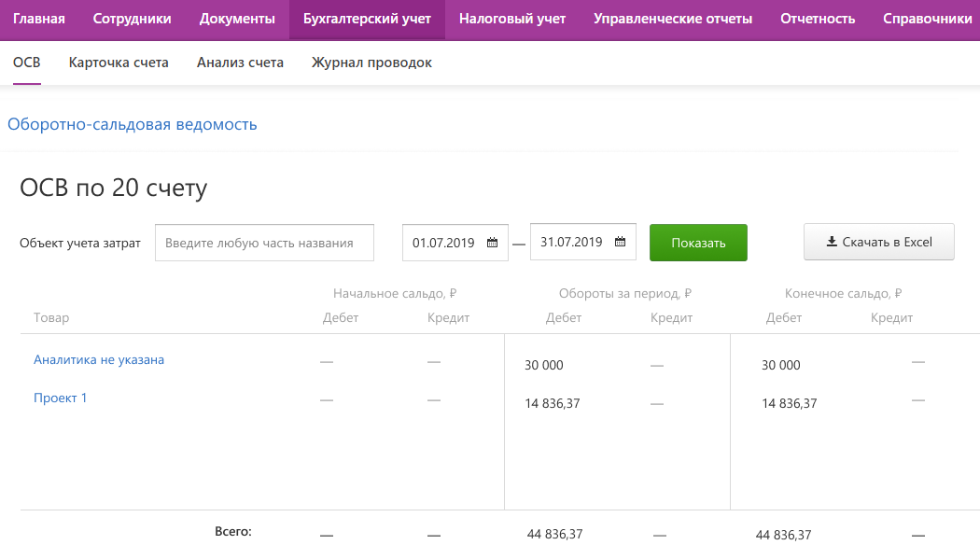Open Документы in top navigation

pos(237,19)
